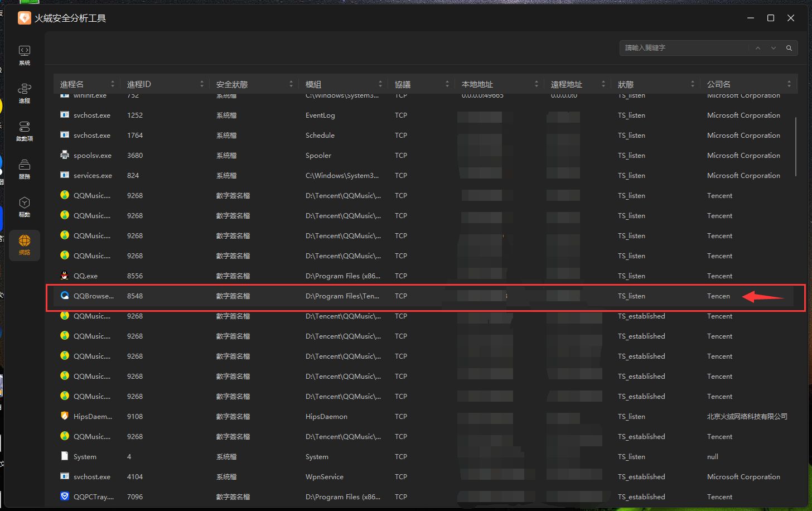Click the vertical scrollbar of the list
This screenshot has height=511, width=812.
pos(796,146)
